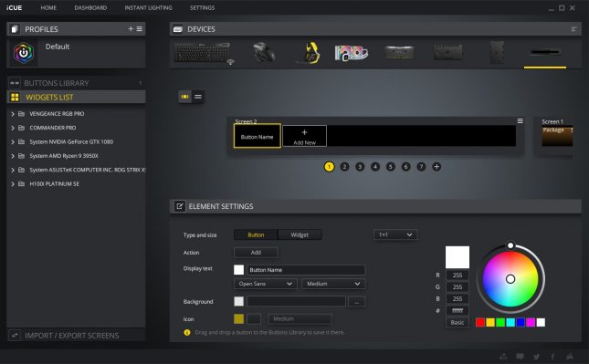Switch to screen page 3
This screenshot has height=364, width=589.
pyautogui.click(x=360, y=167)
